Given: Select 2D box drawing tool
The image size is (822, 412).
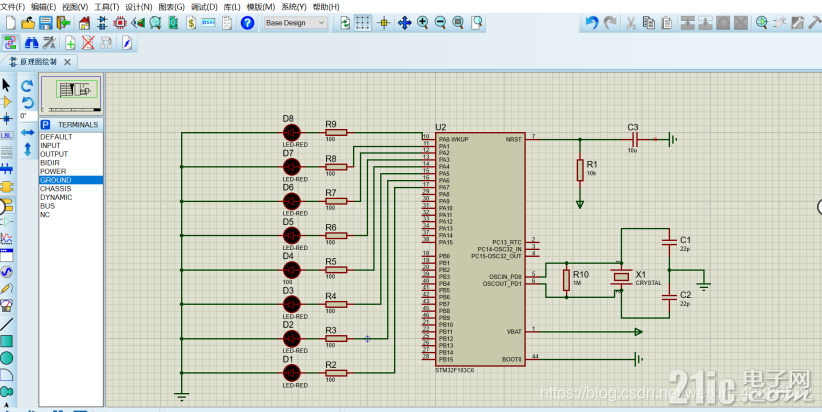Looking at the screenshot, I should point(6,341).
